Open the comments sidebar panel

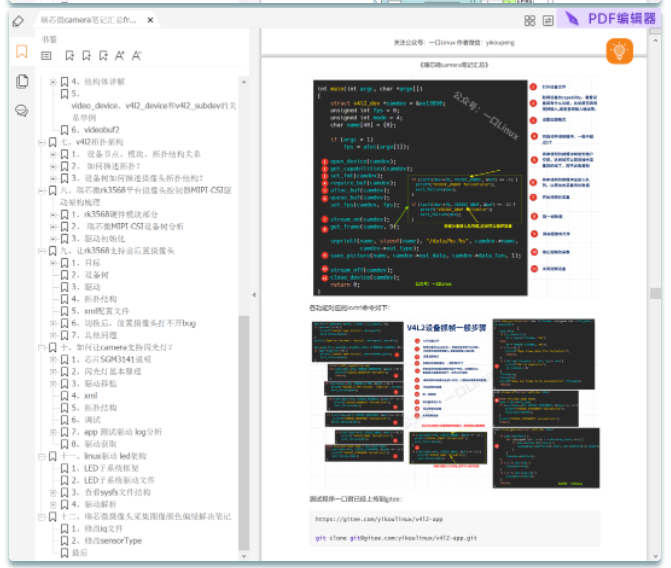(22, 111)
